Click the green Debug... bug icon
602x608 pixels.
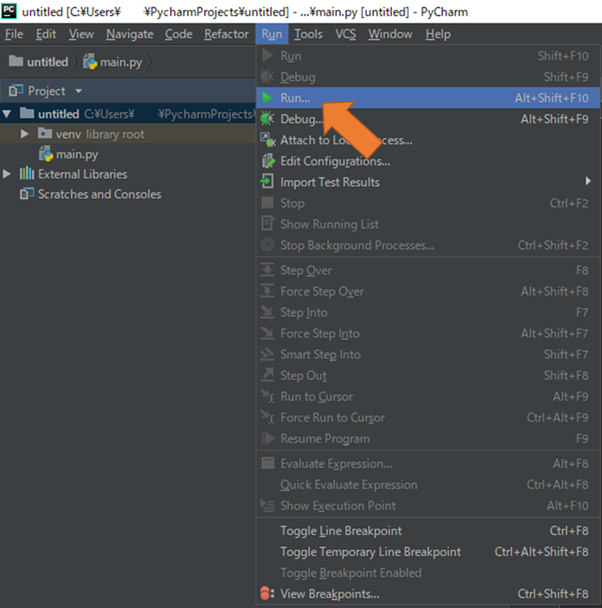[267, 119]
